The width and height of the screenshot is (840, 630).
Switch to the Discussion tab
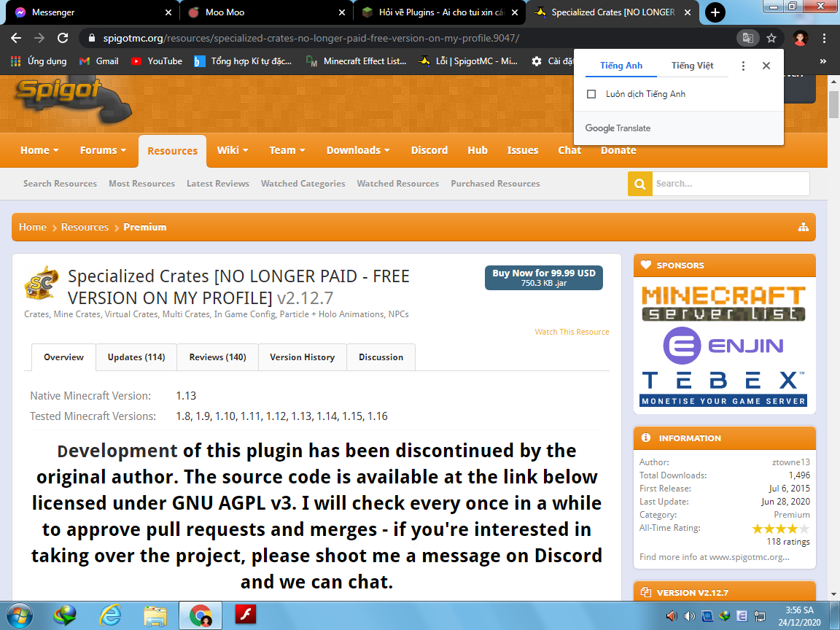tap(381, 357)
